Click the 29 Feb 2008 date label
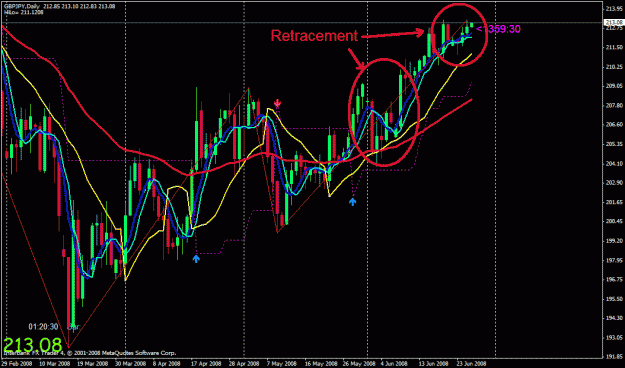625x368 pixels. [17, 364]
